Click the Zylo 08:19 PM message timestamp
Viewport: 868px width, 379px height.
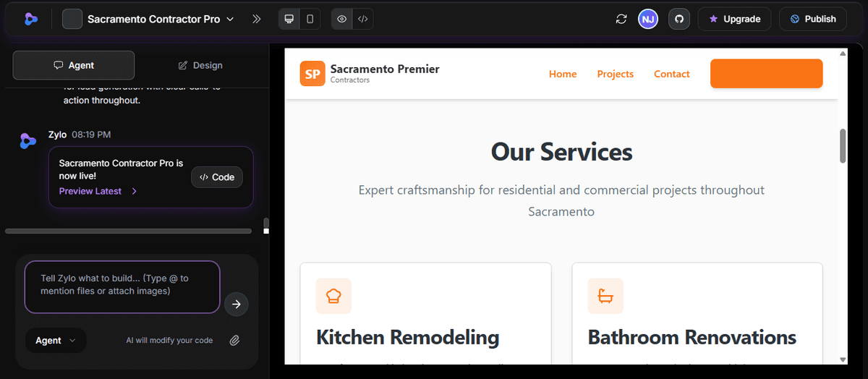(x=91, y=135)
